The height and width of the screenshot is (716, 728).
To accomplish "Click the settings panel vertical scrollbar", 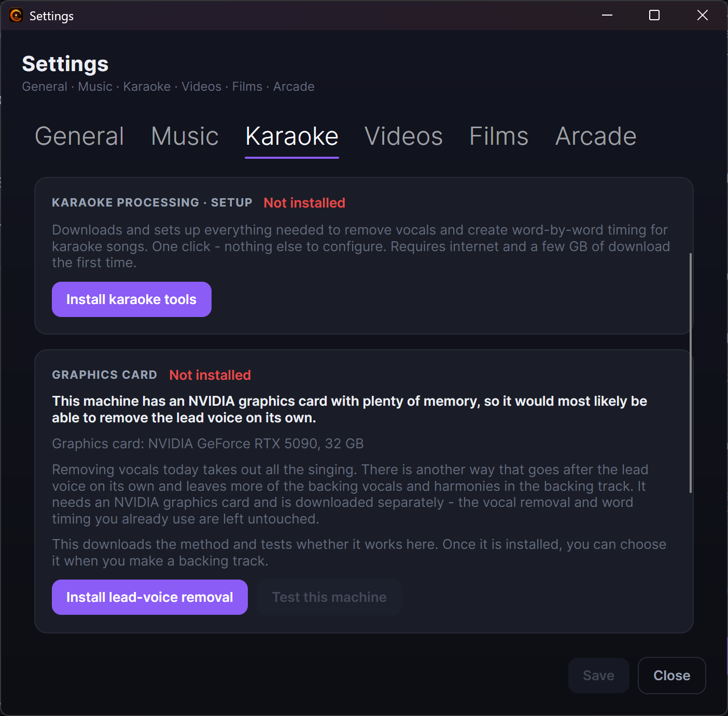I will tap(691, 373).
